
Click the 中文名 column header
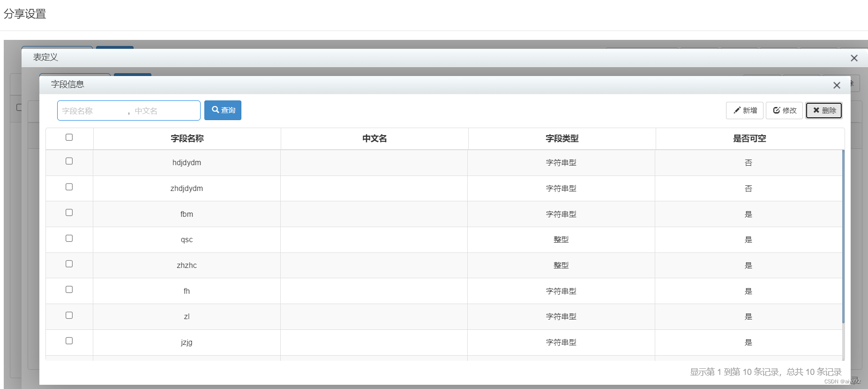[374, 138]
